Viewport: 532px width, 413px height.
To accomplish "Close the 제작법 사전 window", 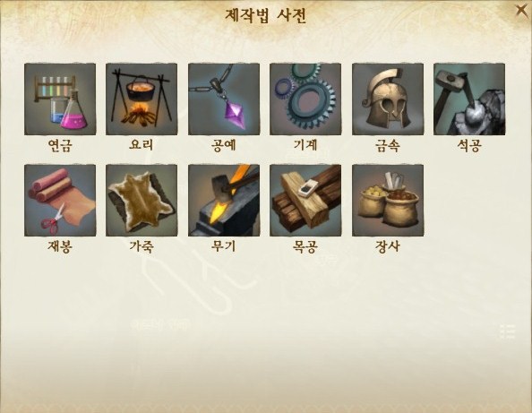I will click(x=521, y=11).
